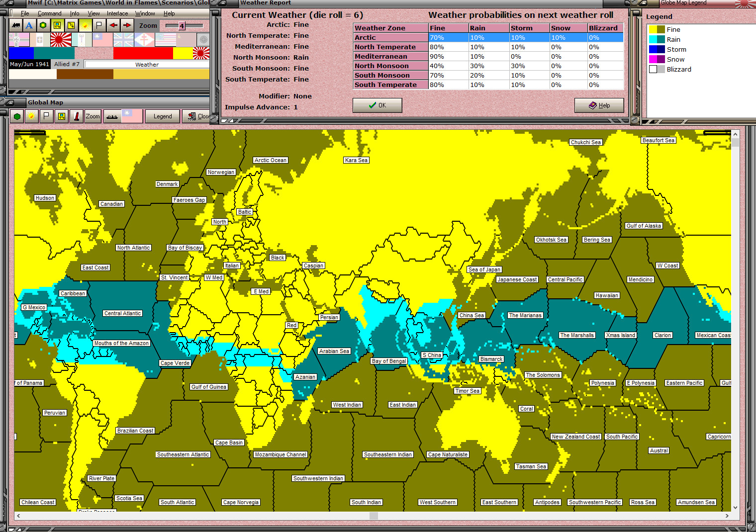
Task: Click the locomotive icon in main toolbar
Action: (x=16, y=25)
